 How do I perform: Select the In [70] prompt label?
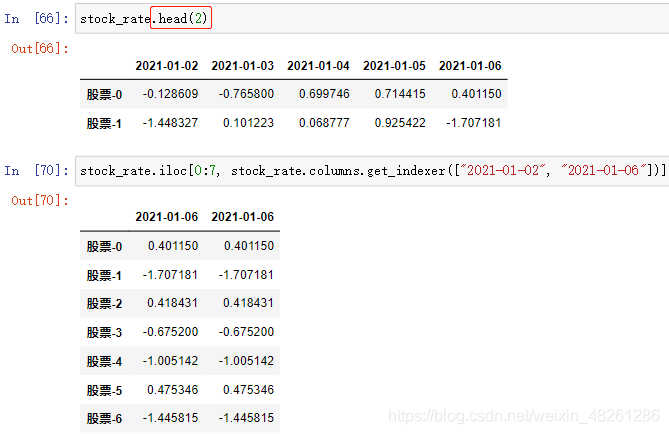pos(36,171)
